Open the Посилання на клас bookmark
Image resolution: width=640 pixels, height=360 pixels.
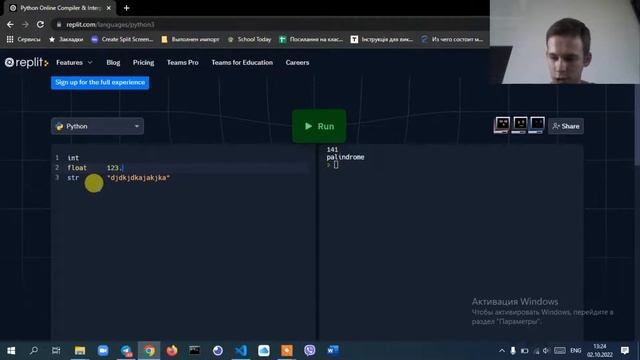point(311,39)
